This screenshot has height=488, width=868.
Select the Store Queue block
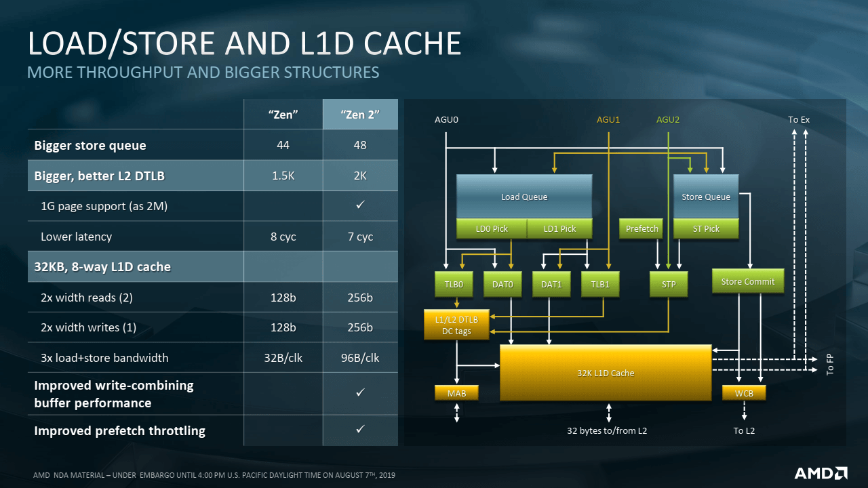706,197
